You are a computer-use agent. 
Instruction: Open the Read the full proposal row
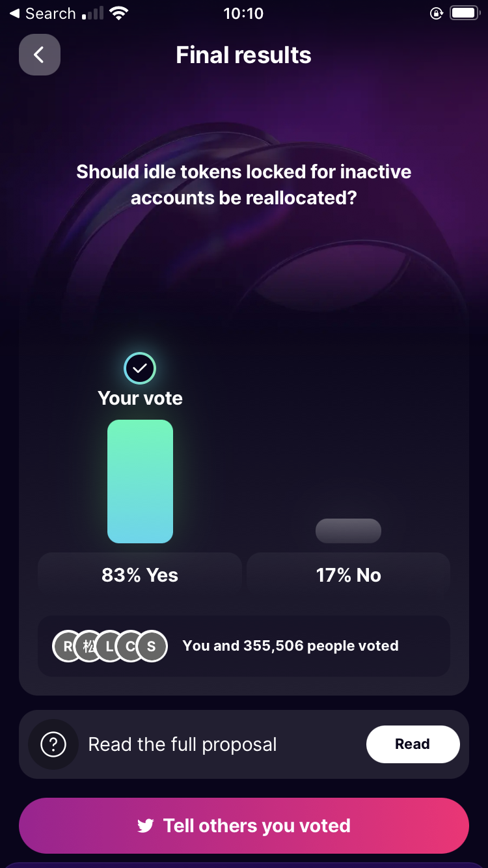[183, 744]
